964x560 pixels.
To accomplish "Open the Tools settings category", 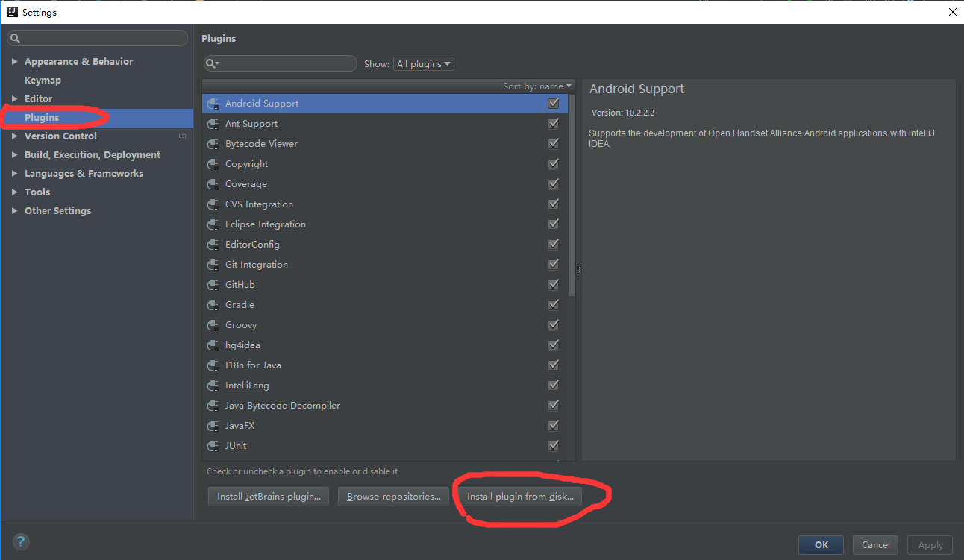I will point(37,192).
